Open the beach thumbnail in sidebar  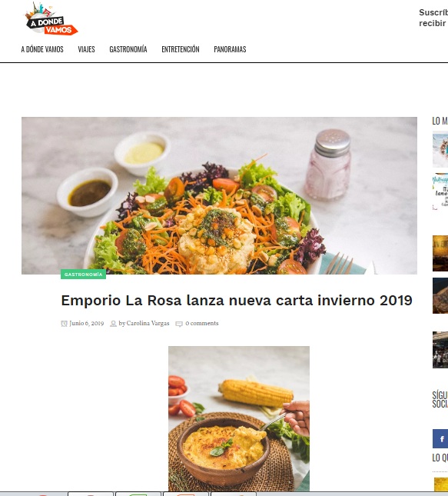pyautogui.click(x=440, y=150)
